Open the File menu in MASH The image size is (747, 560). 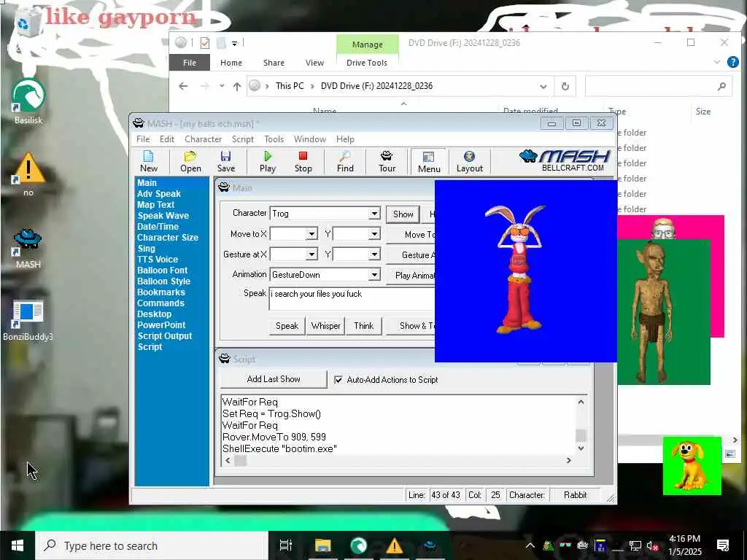click(x=143, y=139)
